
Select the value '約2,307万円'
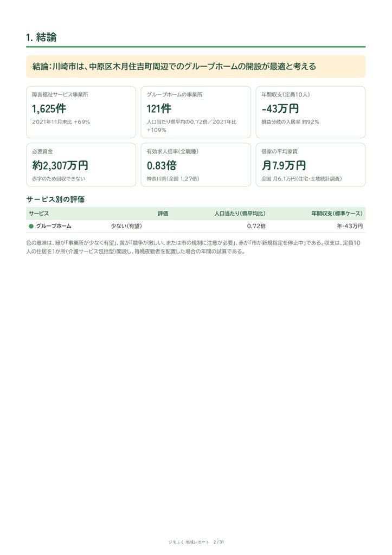60,165
